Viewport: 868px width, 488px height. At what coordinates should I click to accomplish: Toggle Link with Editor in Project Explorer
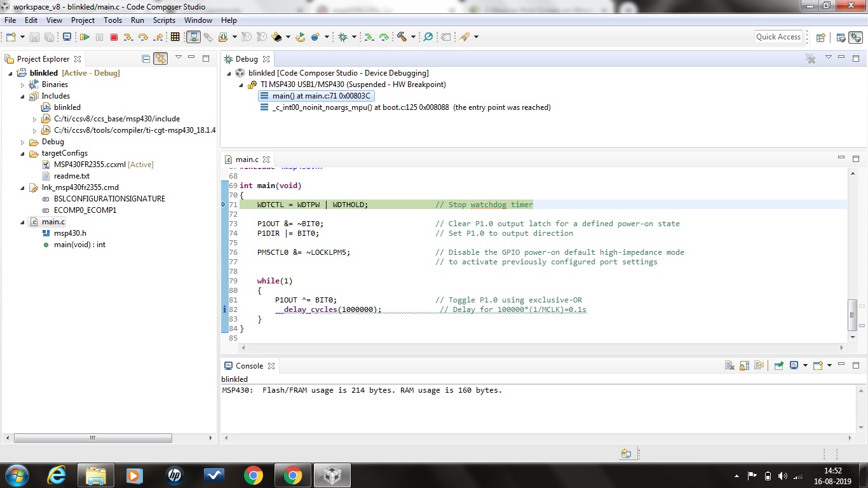pos(160,58)
